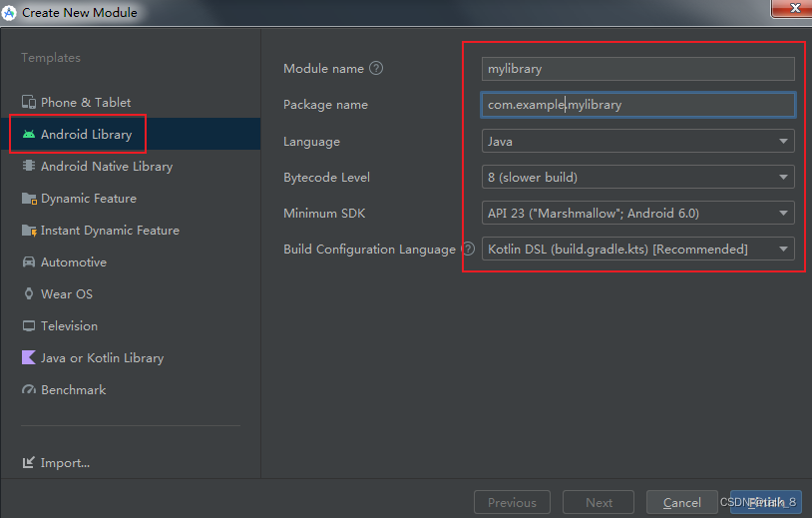812x518 pixels.
Task: Expand the Bytecode Level dropdown arrow
Action: 783,177
